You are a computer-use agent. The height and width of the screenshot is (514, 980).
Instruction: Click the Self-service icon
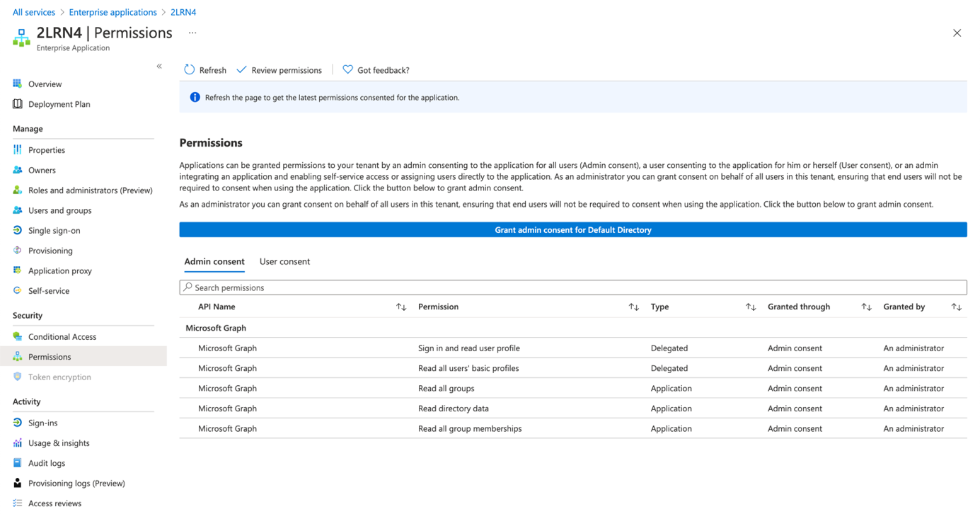[18, 290]
